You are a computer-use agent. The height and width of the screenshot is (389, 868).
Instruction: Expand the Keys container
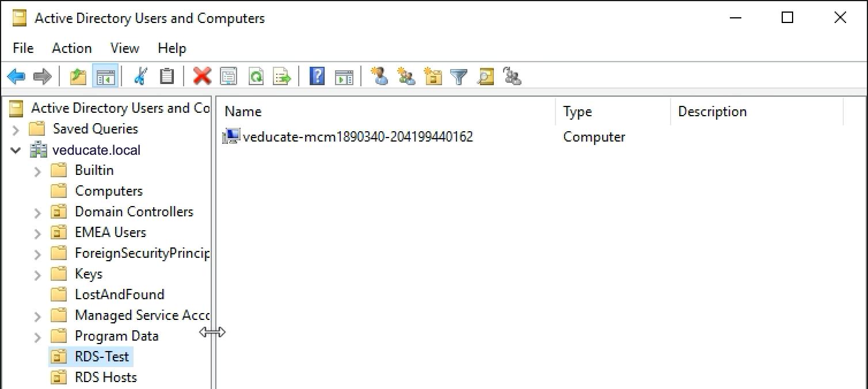tap(38, 274)
